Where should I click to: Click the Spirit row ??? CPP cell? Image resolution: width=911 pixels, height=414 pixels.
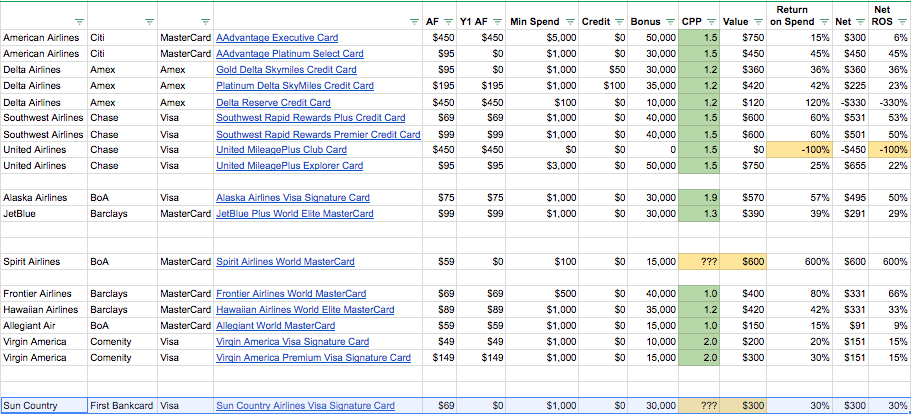[x=700, y=262]
